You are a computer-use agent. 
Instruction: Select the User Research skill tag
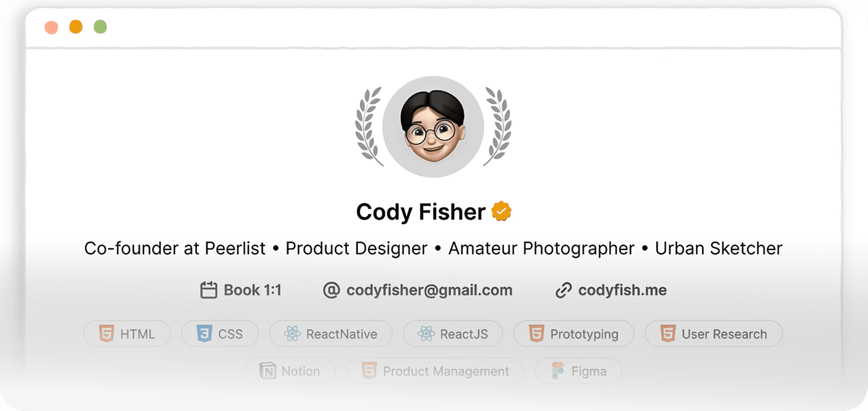coord(713,334)
